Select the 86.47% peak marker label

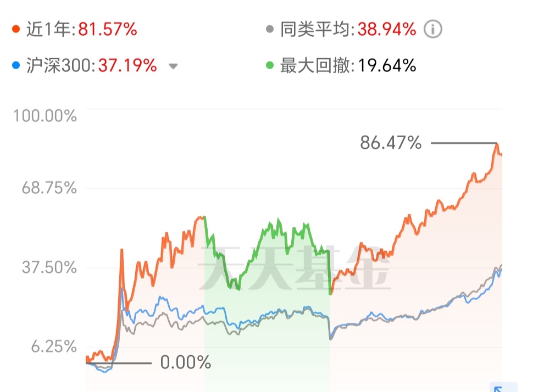(x=391, y=143)
